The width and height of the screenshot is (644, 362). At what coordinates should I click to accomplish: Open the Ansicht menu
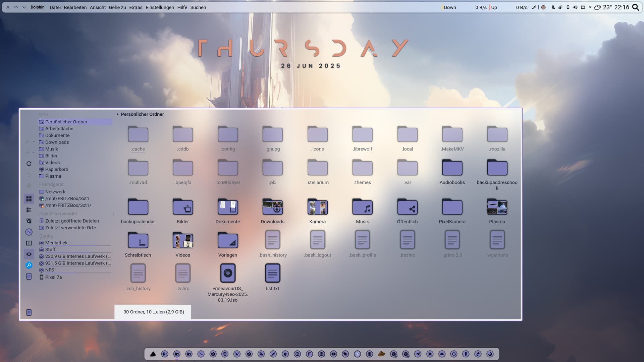point(98,7)
